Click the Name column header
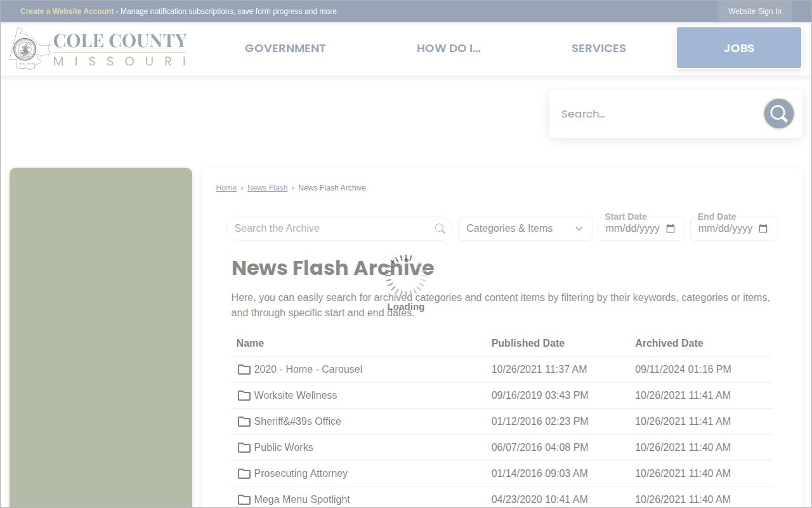Image resolution: width=812 pixels, height=508 pixels. [x=250, y=343]
